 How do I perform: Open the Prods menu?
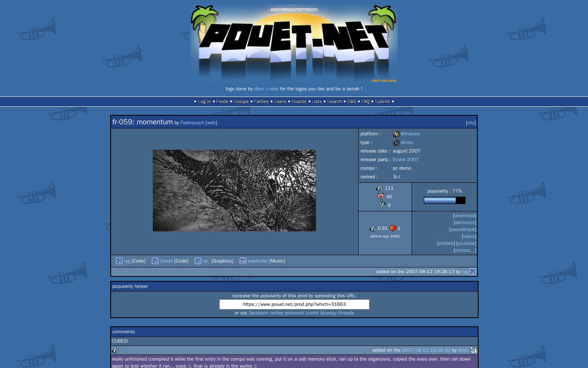[222, 101]
